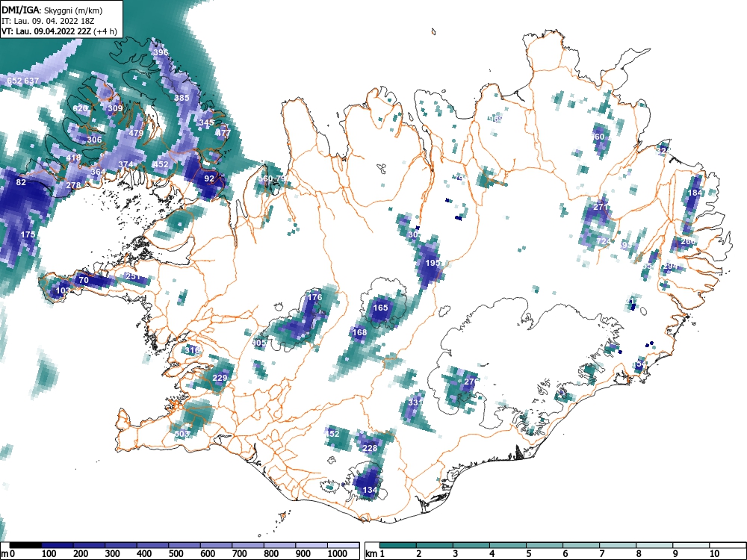This screenshot has height=560, width=747.
Task: Click the visibility value 309
Action: [115, 108]
